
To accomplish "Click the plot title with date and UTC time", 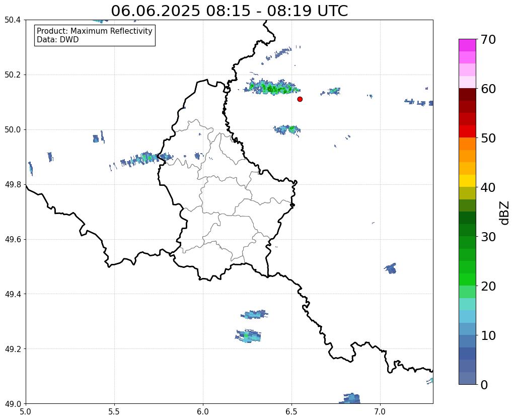I will 229,11.
